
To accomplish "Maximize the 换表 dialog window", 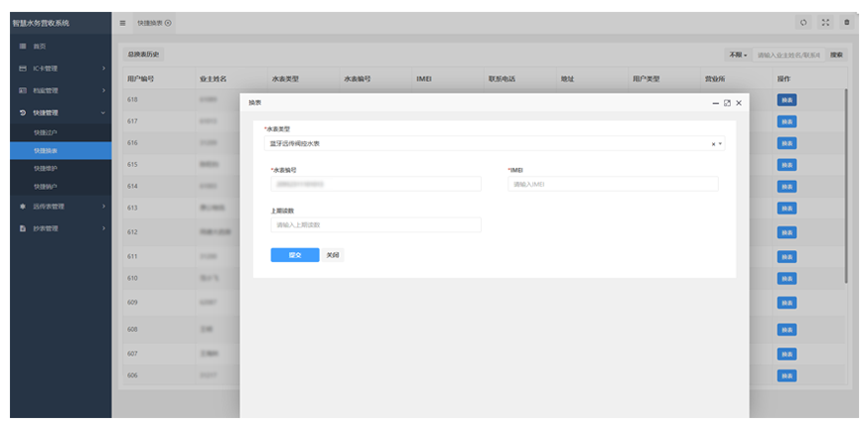I will coord(727,102).
